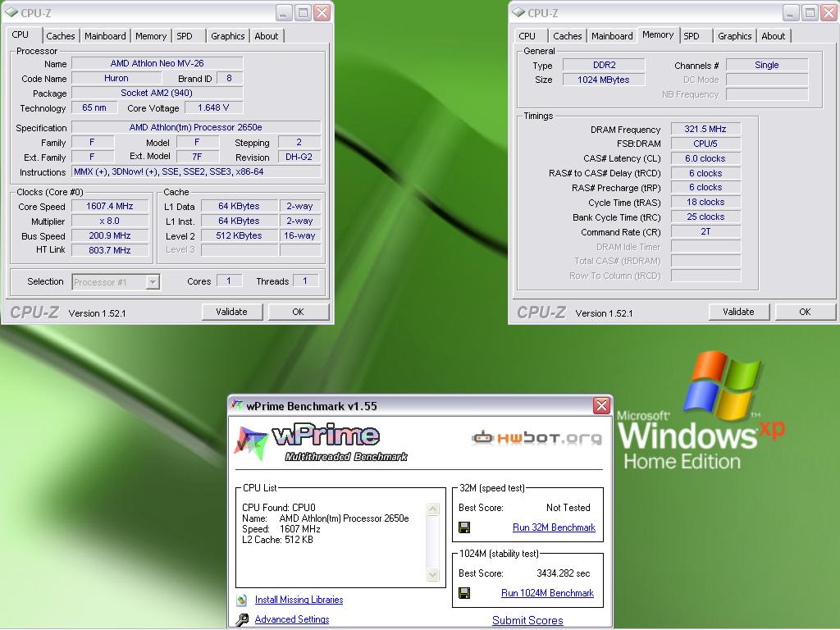This screenshot has height=630, width=840.
Task: Open Caches tab in right CPU-Z window
Action: (568, 36)
